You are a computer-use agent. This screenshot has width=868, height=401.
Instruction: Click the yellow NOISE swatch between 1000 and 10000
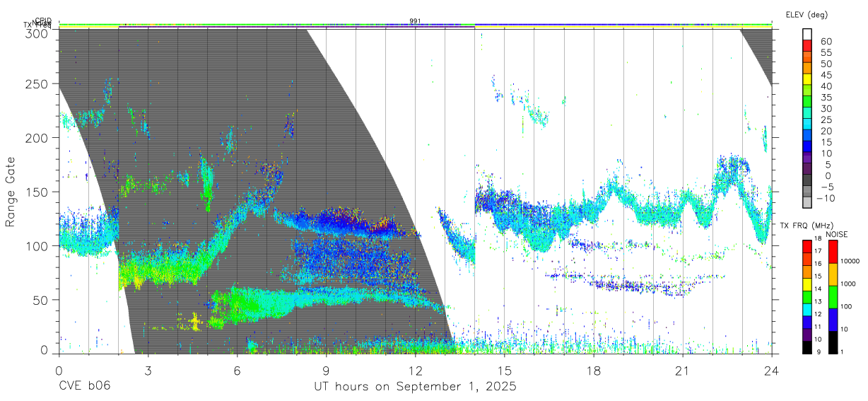pyautogui.click(x=833, y=274)
